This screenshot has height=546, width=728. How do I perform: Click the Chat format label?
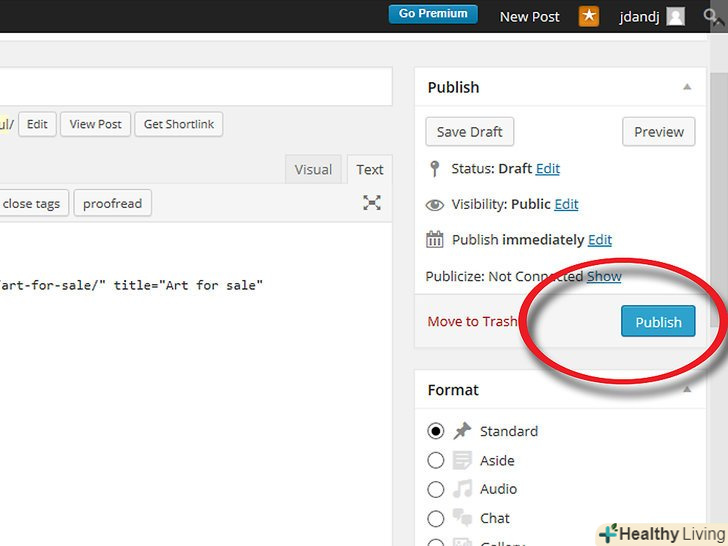(x=495, y=518)
